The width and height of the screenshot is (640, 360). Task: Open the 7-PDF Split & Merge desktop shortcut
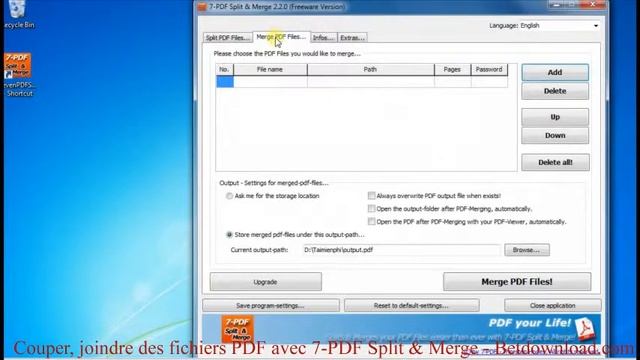18,75
